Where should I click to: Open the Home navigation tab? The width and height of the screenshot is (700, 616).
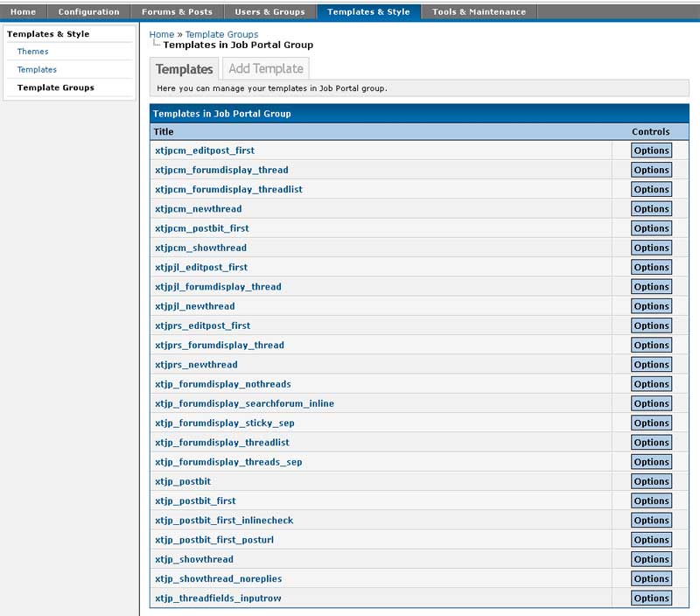tap(23, 11)
